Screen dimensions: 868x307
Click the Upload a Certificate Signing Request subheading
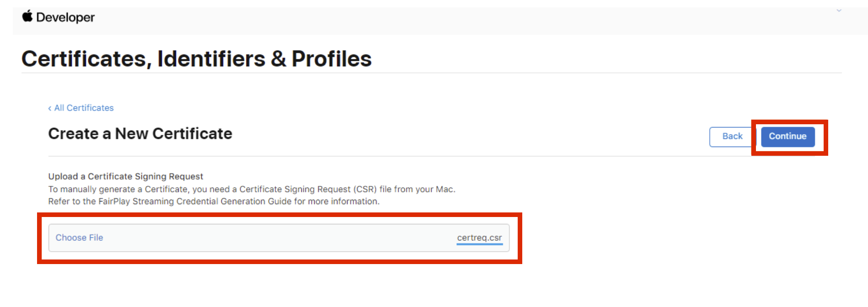[126, 176]
